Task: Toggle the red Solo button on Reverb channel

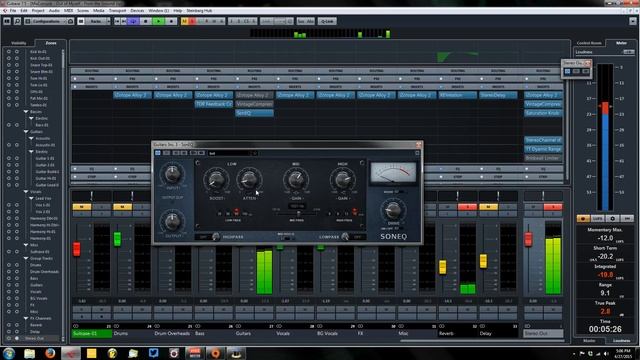Action: (467, 207)
